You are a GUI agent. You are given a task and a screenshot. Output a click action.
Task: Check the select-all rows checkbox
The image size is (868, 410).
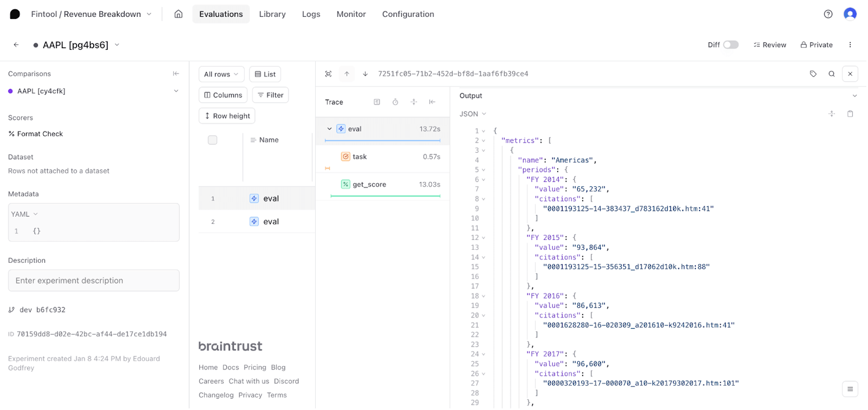(213, 140)
